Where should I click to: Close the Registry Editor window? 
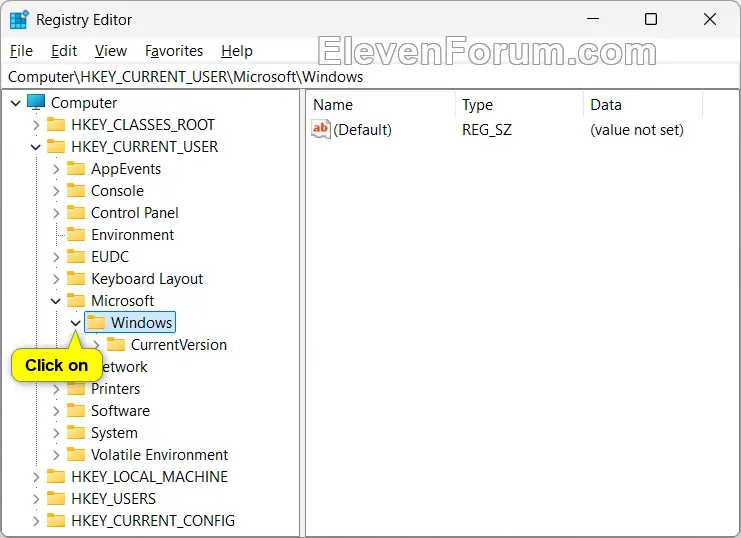point(709,19)
